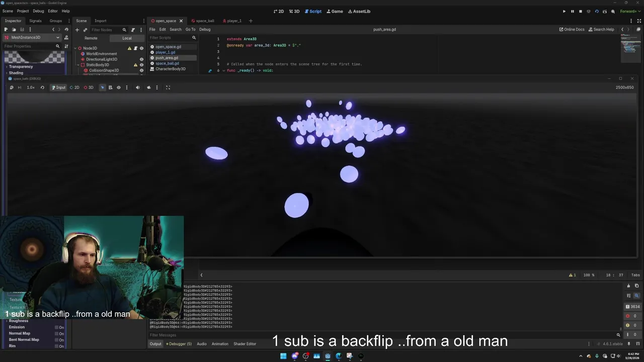The width and height of the screenshot is (644, 362).
Task: Switch to the 2D workspace
Action: pos(279,11)
